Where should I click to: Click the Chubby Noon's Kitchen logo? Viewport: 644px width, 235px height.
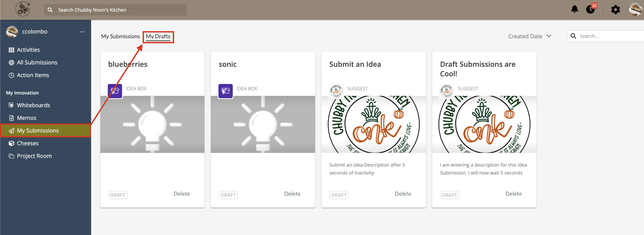click(23, 9)
